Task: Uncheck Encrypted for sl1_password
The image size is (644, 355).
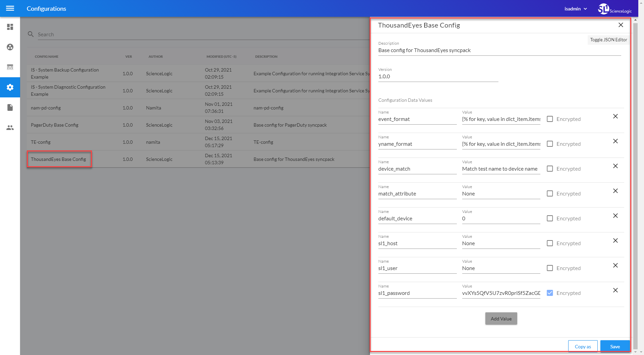Action: click(x=550, y=293)
